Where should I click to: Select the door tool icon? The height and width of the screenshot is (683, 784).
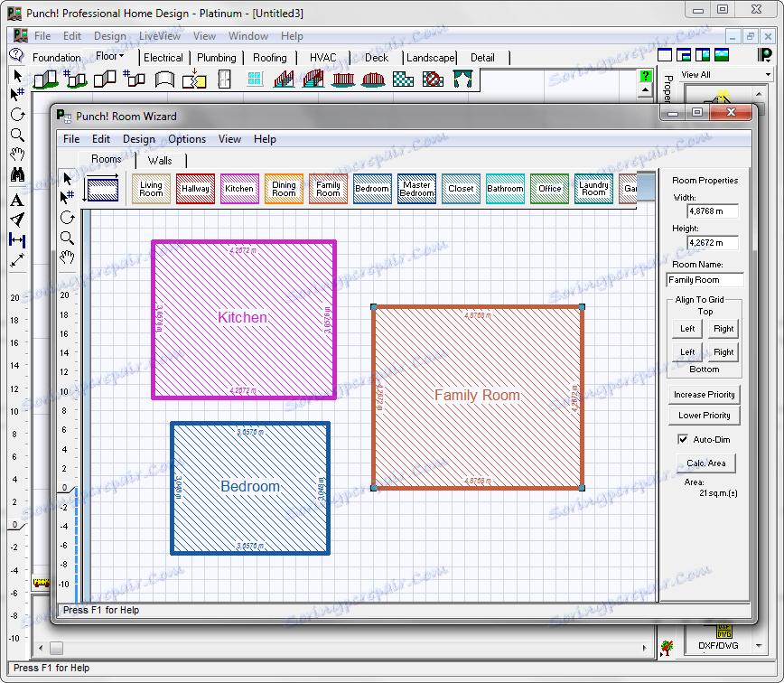tap(225, 79)
